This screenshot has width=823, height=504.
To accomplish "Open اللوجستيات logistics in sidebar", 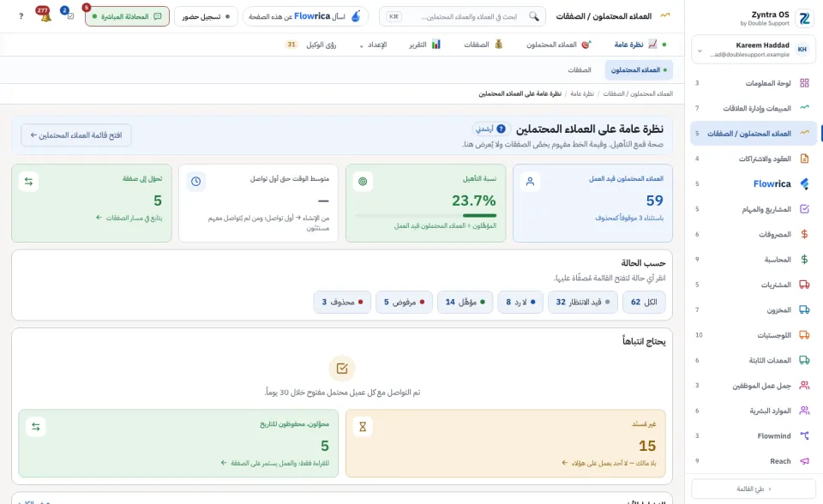I will pyautogui.click(x=754, y=335).
